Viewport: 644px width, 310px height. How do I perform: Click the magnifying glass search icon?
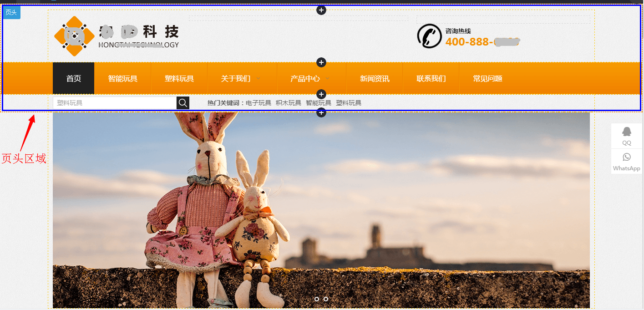[x=183, y=103]
